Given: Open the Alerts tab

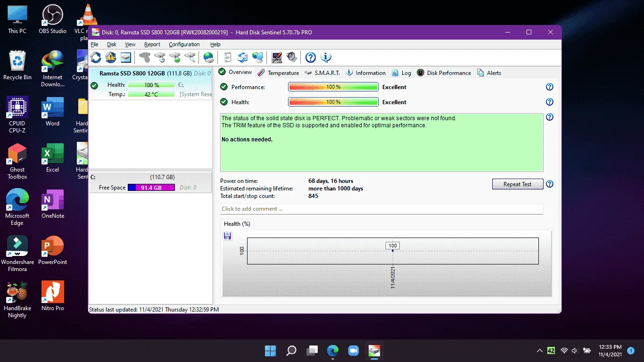Looking at the screenshot, I should click(x=489, y=73).
